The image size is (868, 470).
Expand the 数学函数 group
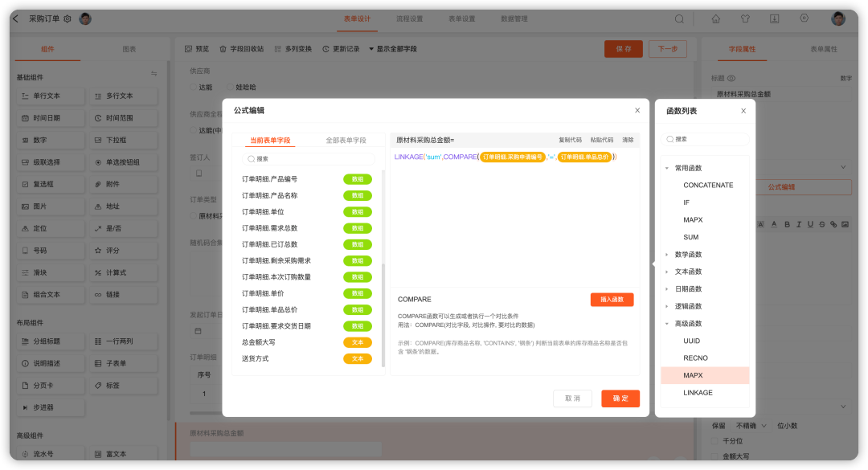[667, 255]
